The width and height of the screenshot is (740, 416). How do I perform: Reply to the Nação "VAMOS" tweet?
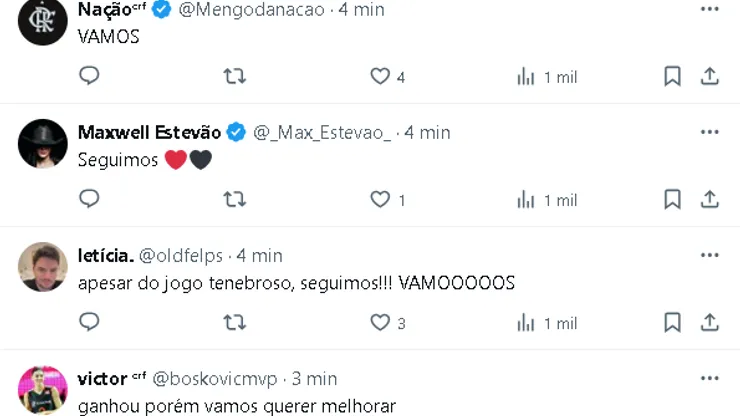pyautogui.click(x=89, y=76)
